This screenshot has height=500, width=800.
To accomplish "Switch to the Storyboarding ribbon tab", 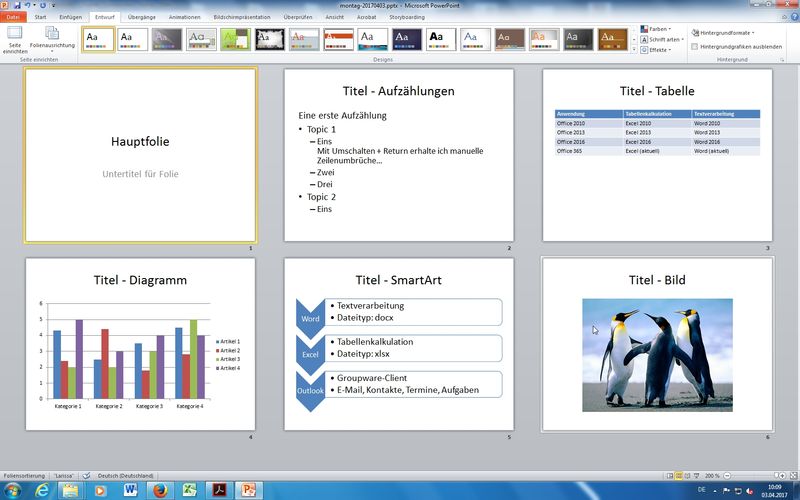I will coord(407,17).
